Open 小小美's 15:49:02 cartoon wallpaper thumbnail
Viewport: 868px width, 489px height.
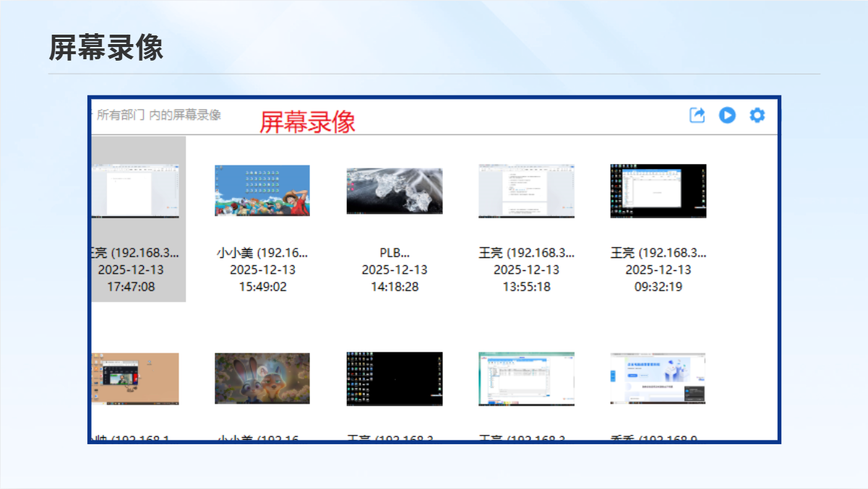262,191
